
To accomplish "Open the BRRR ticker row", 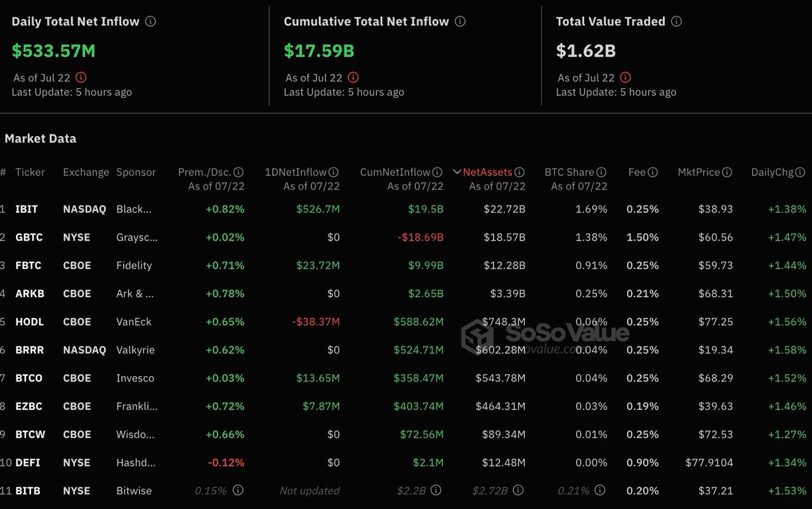I will tap(30, 350).
